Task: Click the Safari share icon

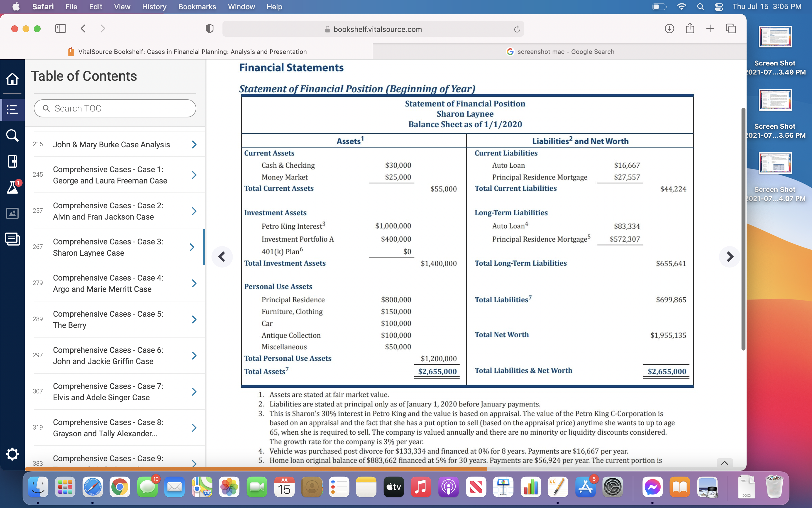Action: tap(690, 28)
